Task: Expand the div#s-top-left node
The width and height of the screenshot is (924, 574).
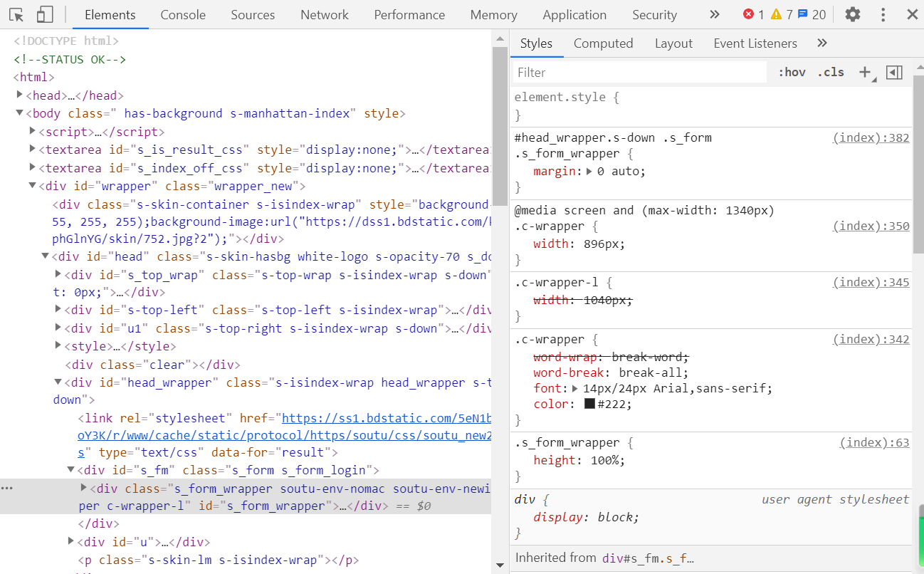Action: pos(58,309)
